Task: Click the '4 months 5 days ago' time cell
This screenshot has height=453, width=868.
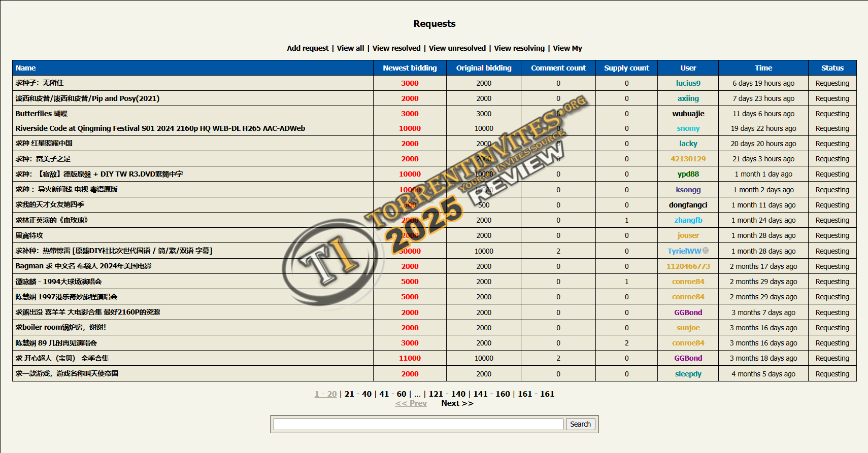Action: click(763, 374)
